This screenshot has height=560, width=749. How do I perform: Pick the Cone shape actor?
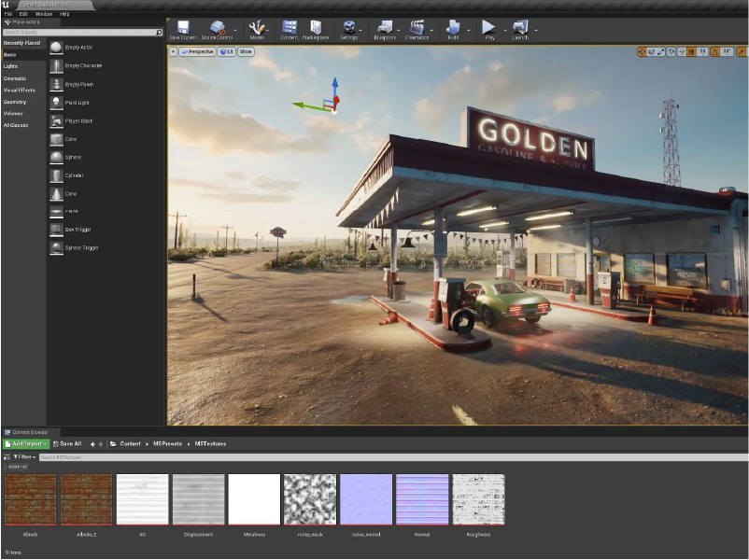[x=64, y=193]
